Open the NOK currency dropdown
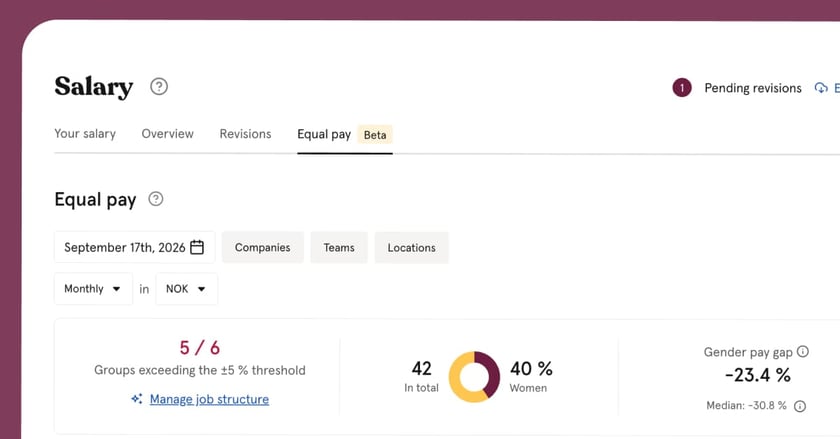 click(186, 289)
